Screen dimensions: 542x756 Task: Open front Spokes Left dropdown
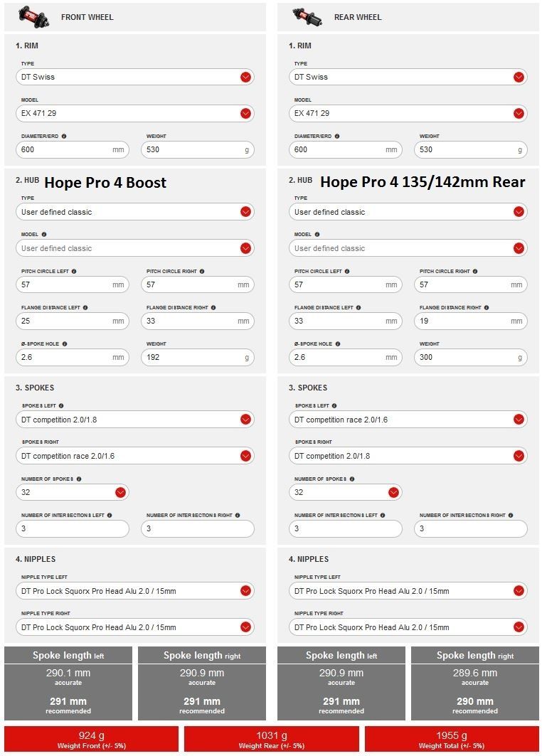click(245, 420)
